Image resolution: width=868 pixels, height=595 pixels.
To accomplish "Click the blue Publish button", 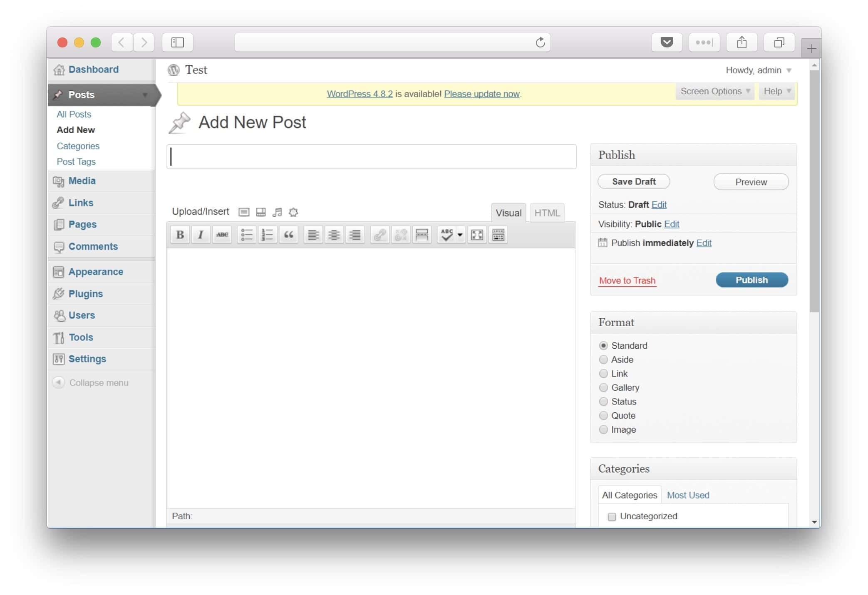I will pos(751,280).
